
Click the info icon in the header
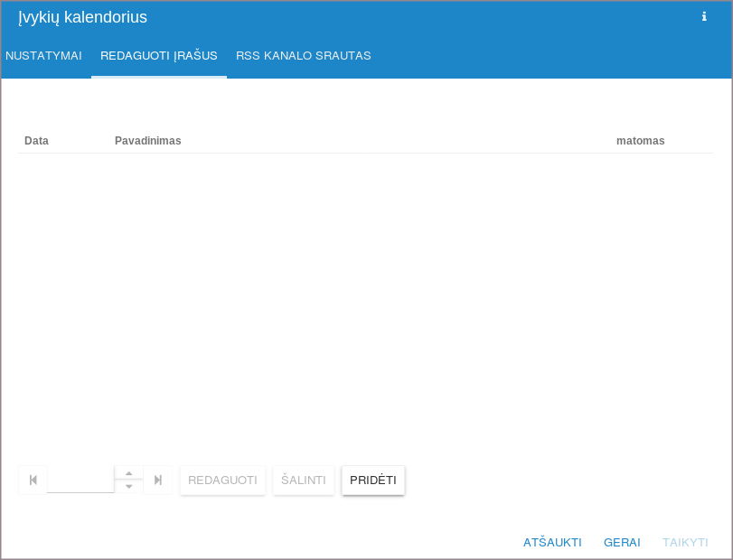[704, 16]
